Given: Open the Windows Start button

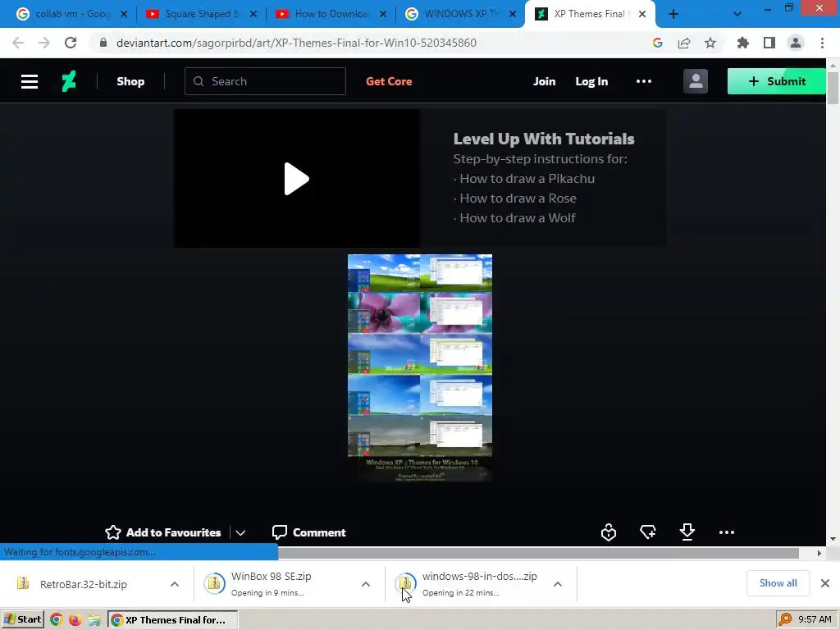Looking at the screenshot, I should click(x=22, y=619).
